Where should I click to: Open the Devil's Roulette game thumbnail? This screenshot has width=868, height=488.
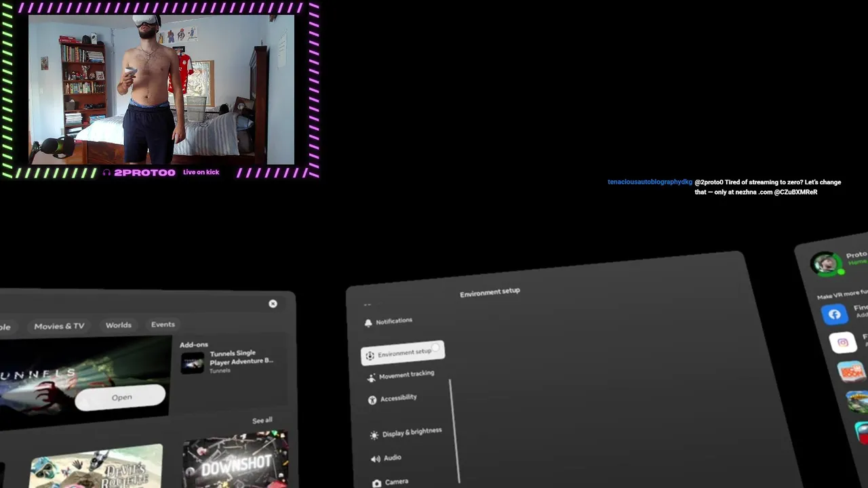[96, 467]
